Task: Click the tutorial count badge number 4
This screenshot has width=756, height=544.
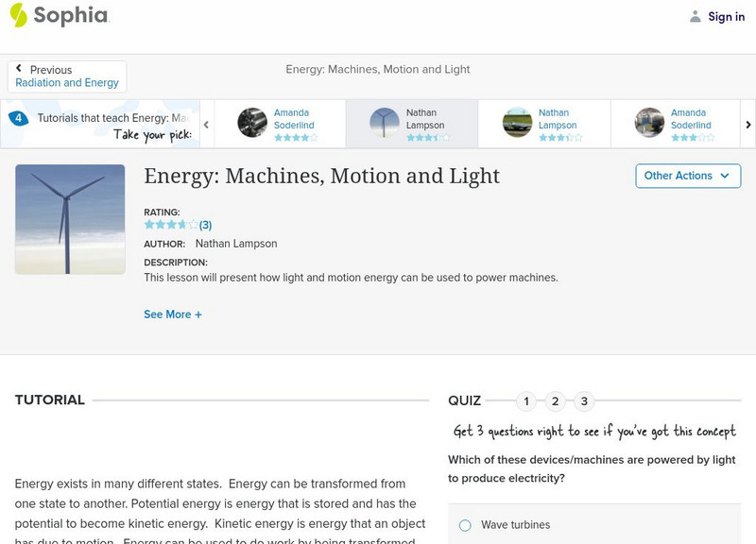Action: click(x=18, y=119)
